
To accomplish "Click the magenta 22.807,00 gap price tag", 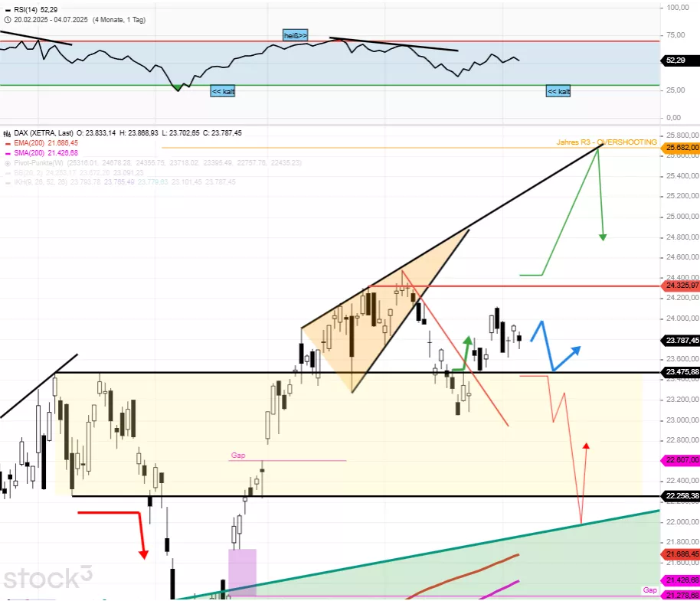I will pos(682,460).
